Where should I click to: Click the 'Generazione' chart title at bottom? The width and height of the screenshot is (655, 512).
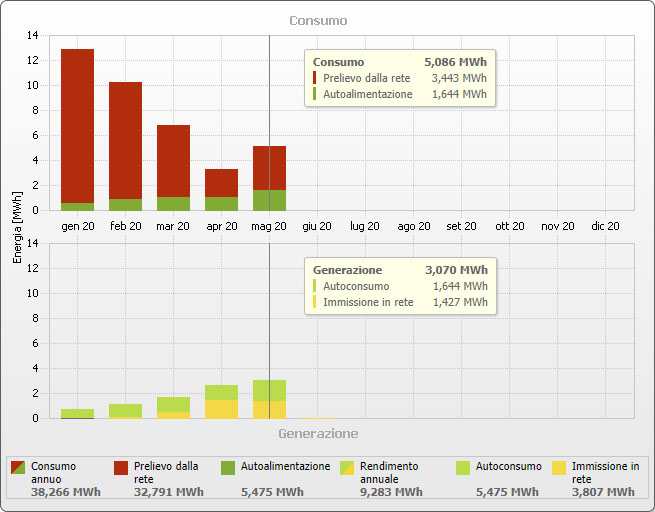(x=318, y=433)
